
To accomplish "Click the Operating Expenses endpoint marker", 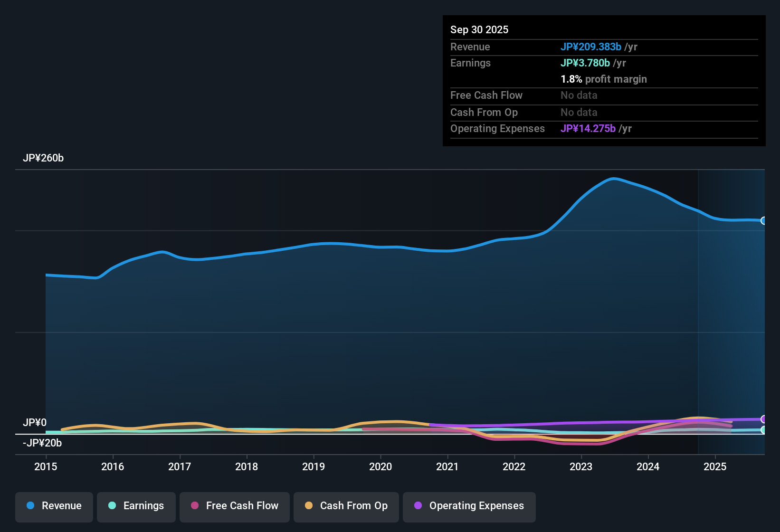I will [764, 420].
